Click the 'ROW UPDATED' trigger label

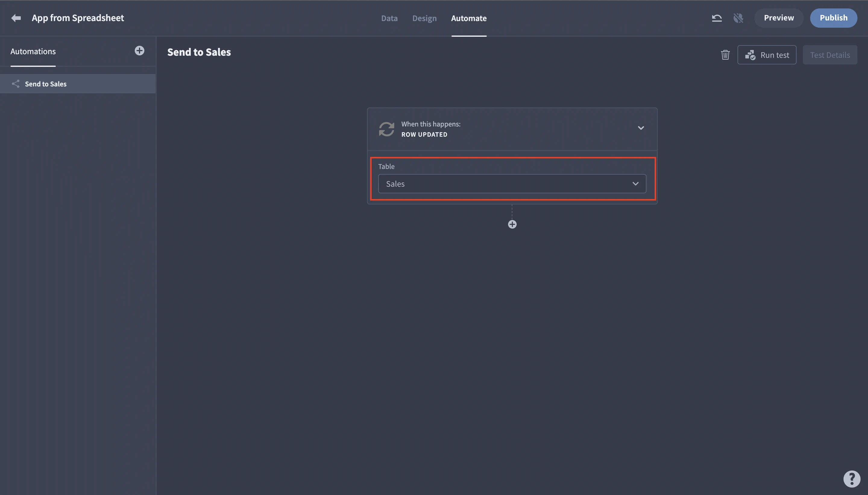424,135
